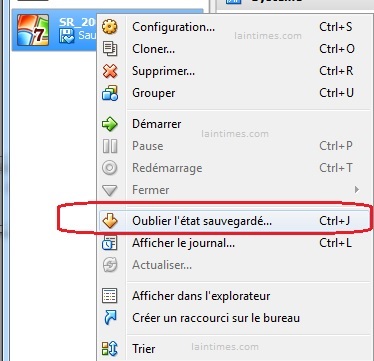Click Cloner menu entry text
Image resolution: width=374 pixels, height=361 pixels.
tap(153, 49)
